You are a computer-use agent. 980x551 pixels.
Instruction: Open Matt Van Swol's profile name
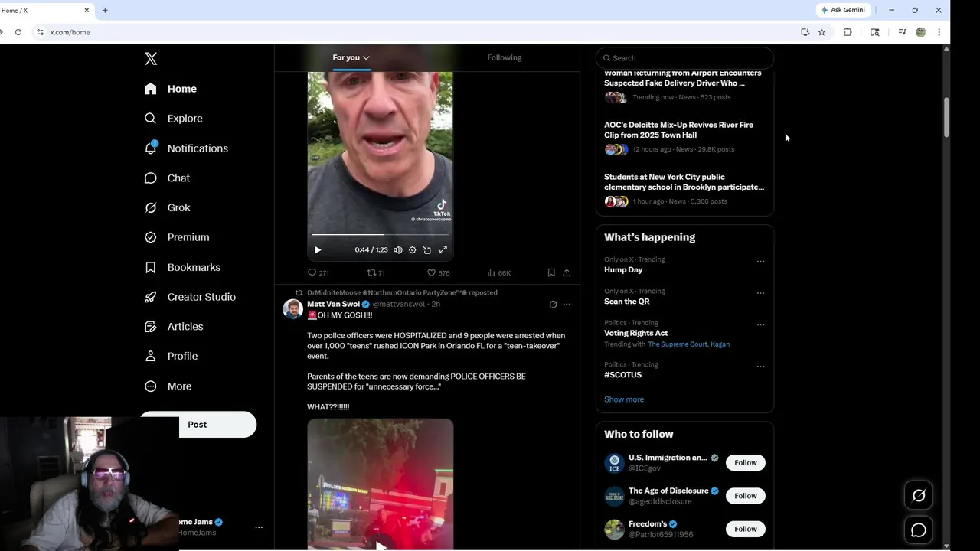click(333, 304)
